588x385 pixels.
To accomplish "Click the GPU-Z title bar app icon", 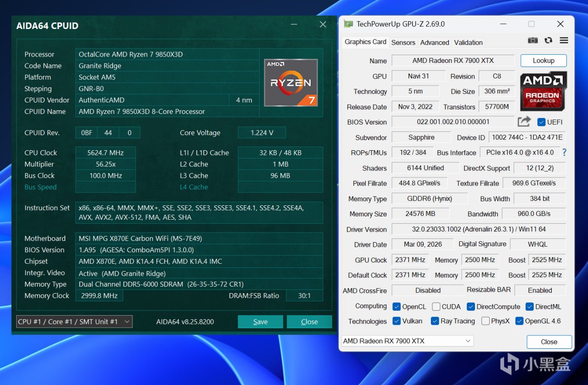I will pyautogui.click(x=349, y=24).
